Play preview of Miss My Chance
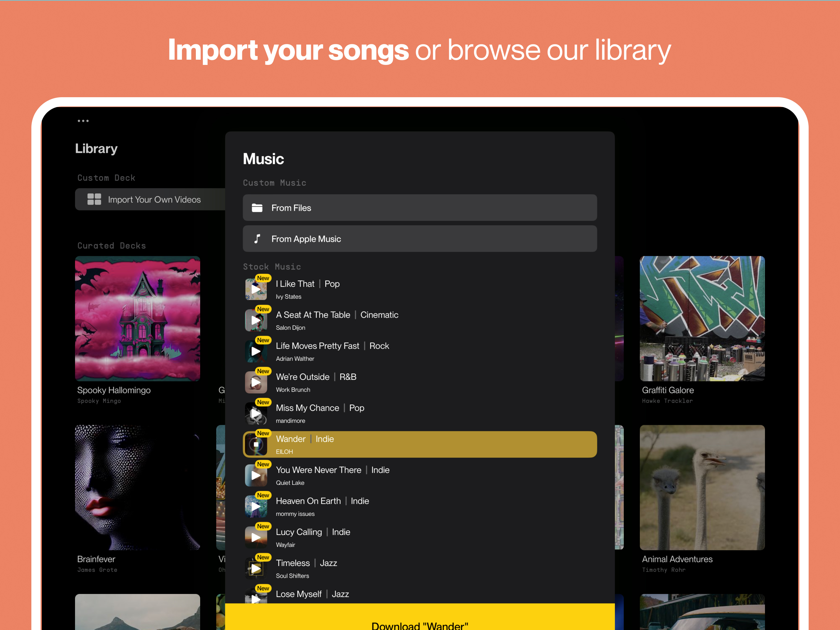840x630 pixels. click(256, 413)
